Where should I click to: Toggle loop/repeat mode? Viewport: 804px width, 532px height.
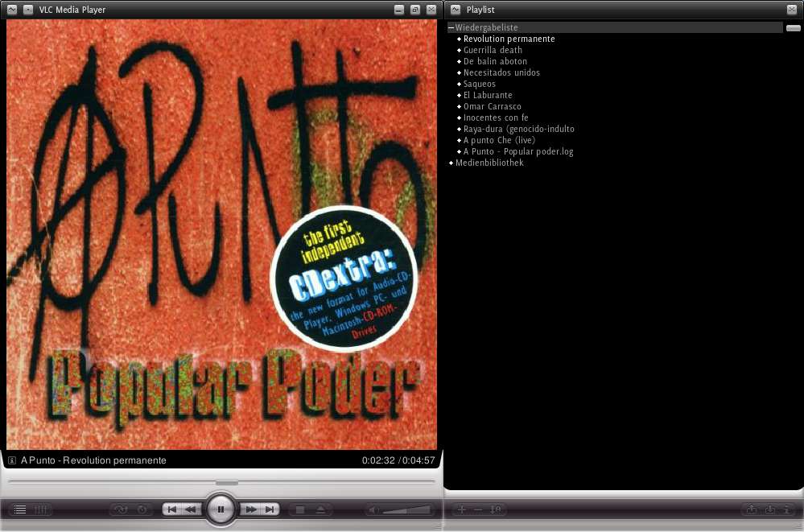(142, 509)
